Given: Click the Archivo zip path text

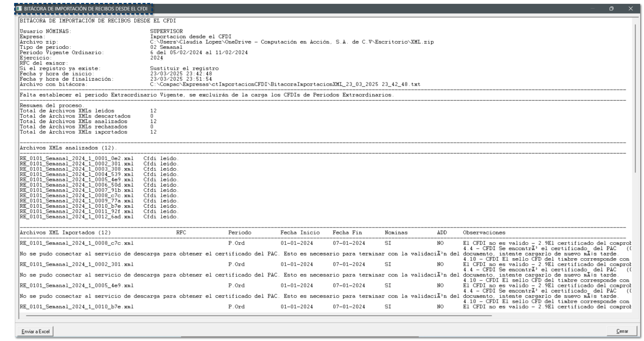Looking at the screenshot, I should 292,42.
